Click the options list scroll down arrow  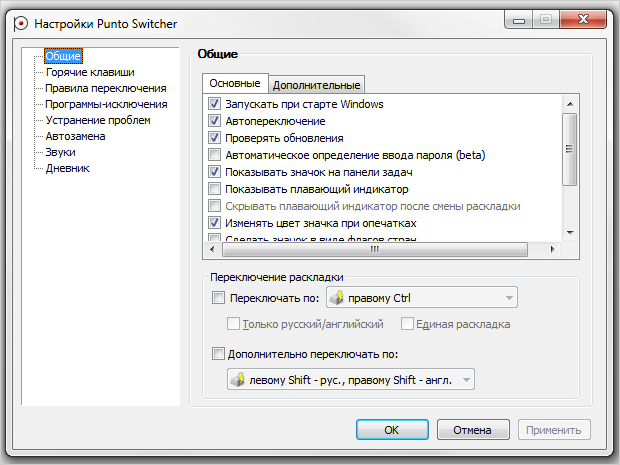point(570,232)
